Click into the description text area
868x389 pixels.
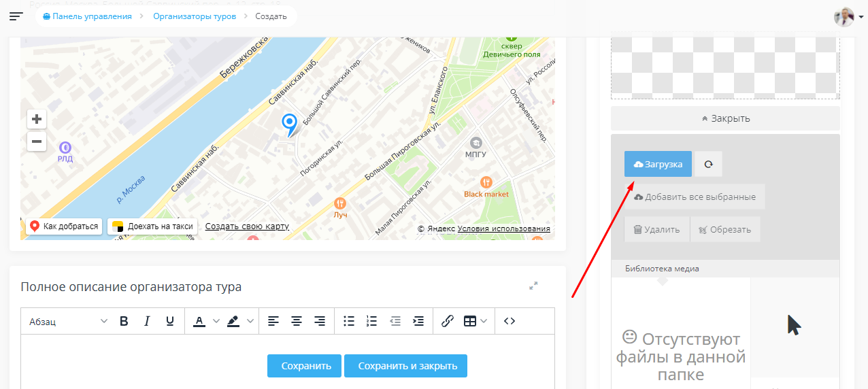pos(288,362)
